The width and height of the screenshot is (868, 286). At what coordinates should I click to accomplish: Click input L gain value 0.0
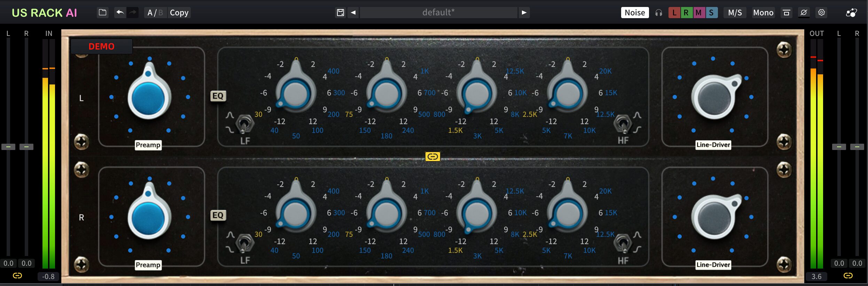(8, 263)
